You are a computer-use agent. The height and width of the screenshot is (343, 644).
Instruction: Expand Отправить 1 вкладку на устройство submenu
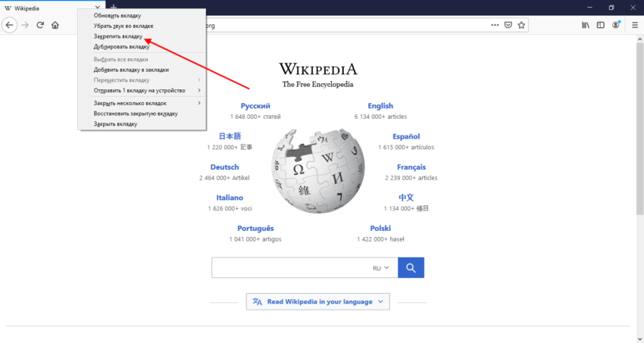click(x=142, y=90)
